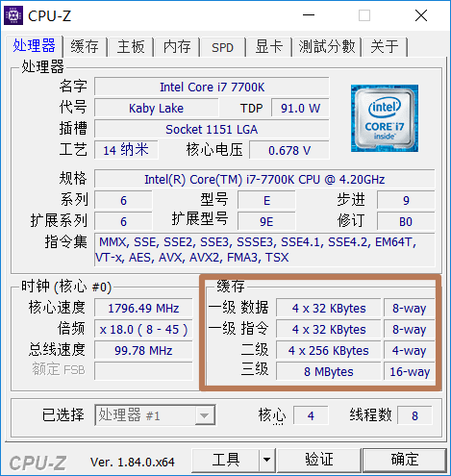Open the 工具 dropdown arrow

coord(266,460)
